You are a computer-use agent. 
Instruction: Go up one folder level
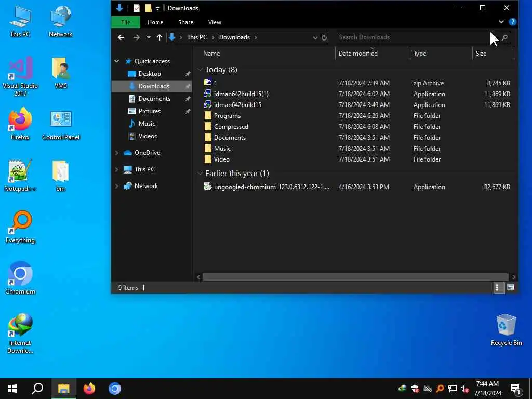[159, 37]
